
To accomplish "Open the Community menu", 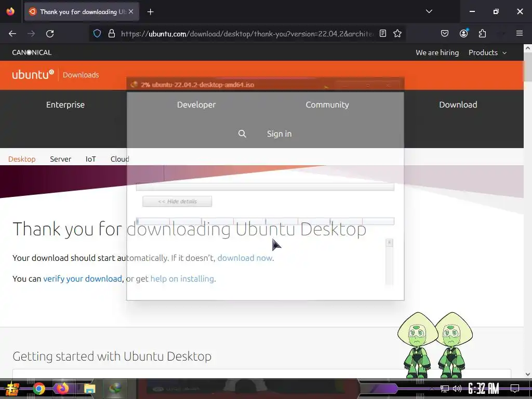I will point(327,105).
